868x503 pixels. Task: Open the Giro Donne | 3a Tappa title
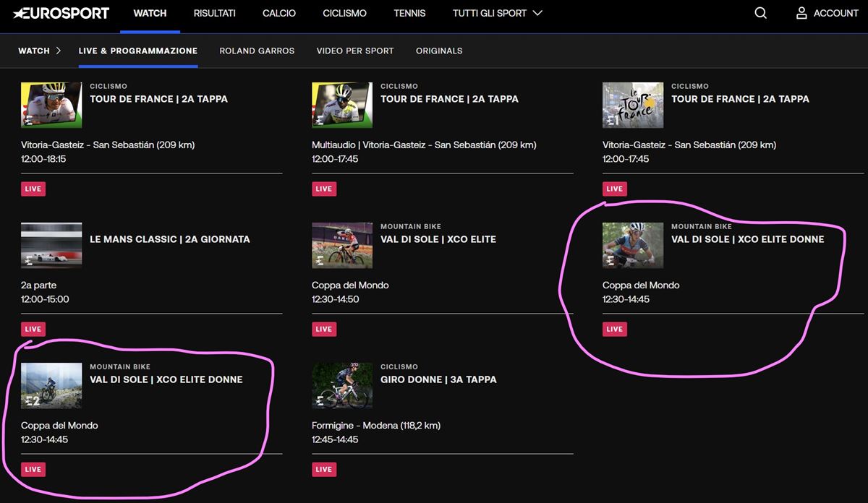pyautogui.click(x=438, y=379)
